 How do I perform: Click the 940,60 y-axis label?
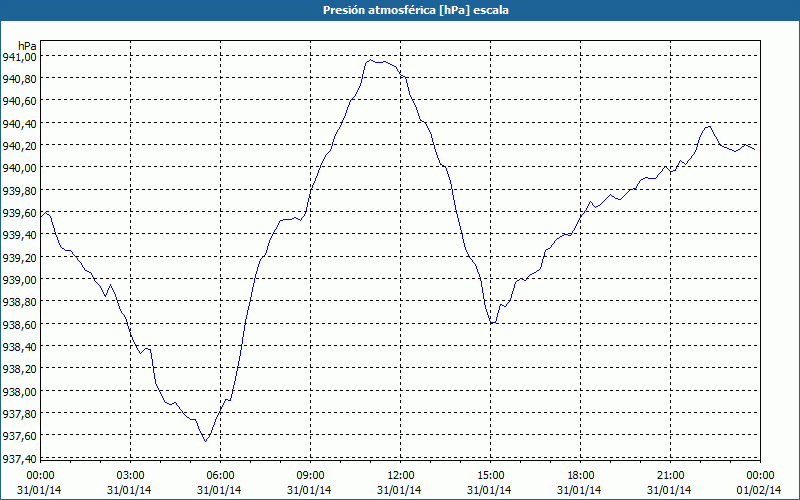click(19, 101)
